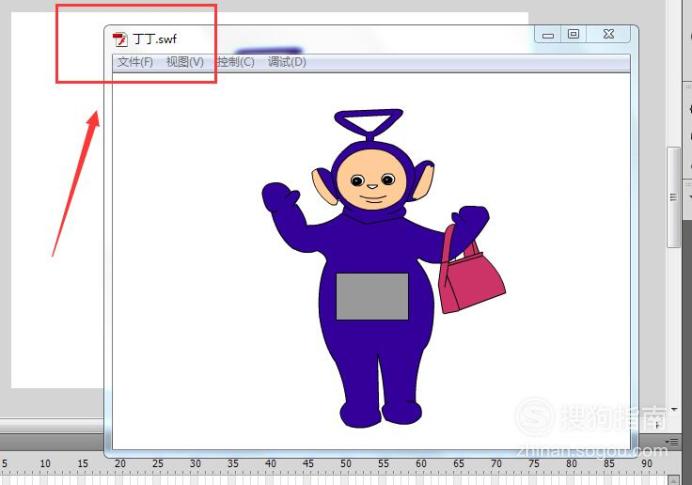Viewport: 692px width, 485px height.
Task: Select frame 50 on the timeline ruler
Action: 346,464
